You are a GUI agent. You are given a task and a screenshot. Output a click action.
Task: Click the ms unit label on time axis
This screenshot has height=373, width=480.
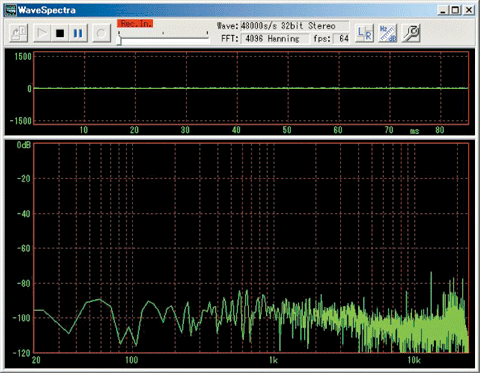click(414, 131)
